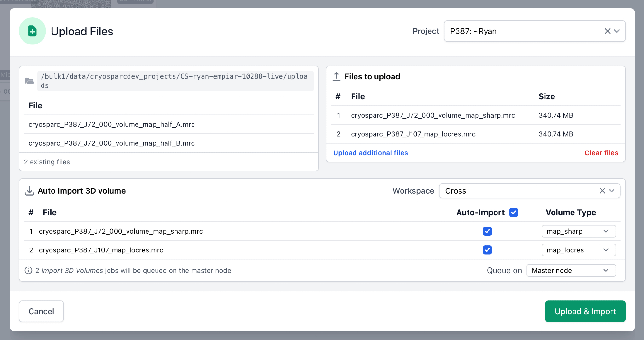Open the map_sharp Volume Type dropdown
Image resolution: width=644 pixels, height=340 pixels.
578,231
